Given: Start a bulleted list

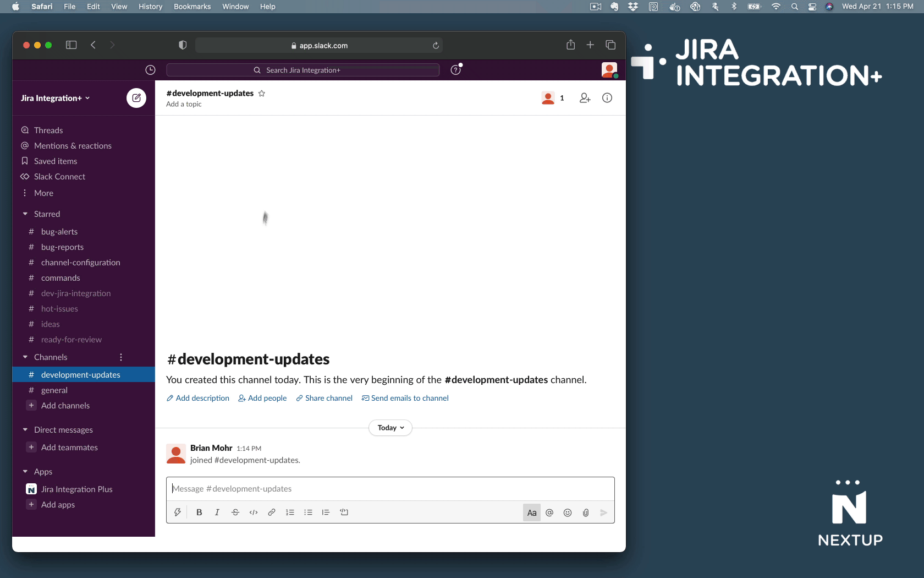Looking at the screenshot, I should 308,512.
